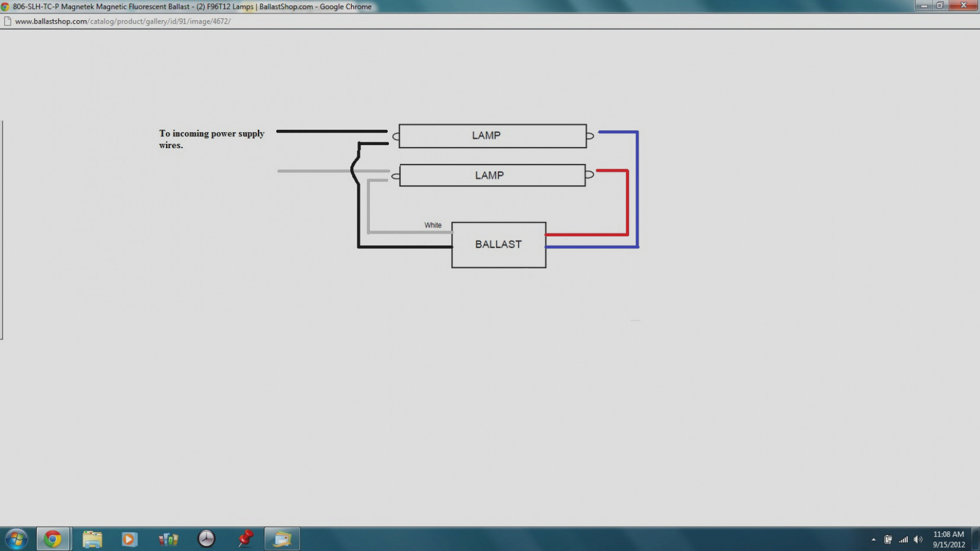The width and height of the screenshot is (980, 551).
Task: Launch Windows Media Player from taskbar
Action: pyautogui.click(x=129, y=539)
